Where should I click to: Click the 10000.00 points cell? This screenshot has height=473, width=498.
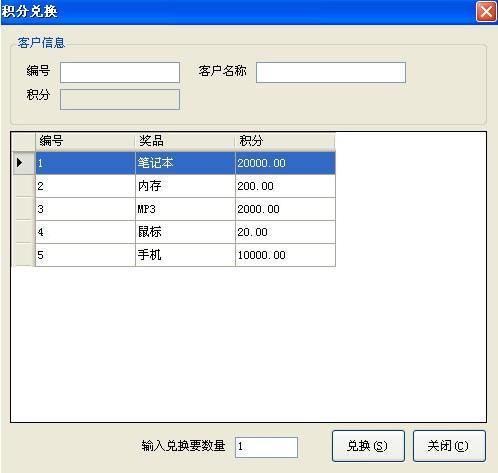coord(285,255)
